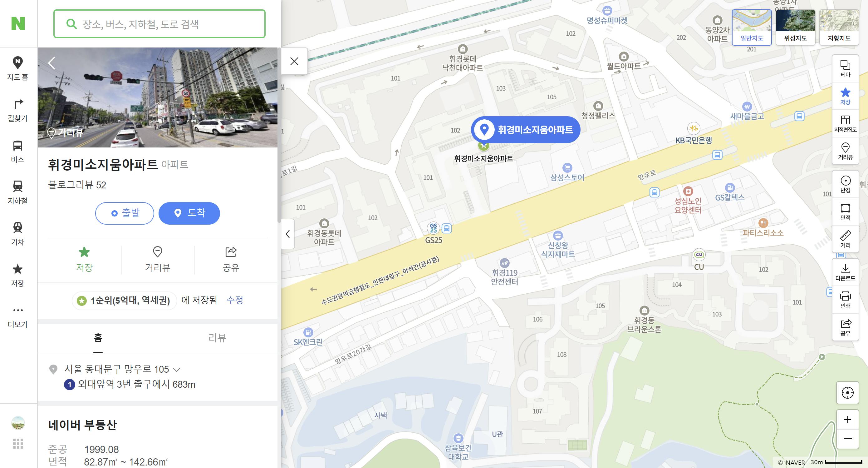
Task: Select the 지하철 subway sidebar icon
Action: click(x=18, y=193)
